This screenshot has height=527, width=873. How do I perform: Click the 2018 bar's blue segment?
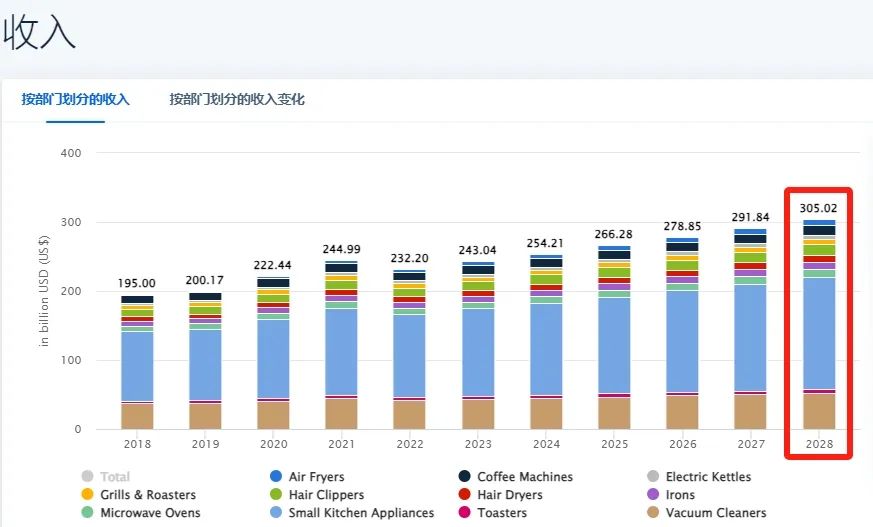tap(137, 366)
